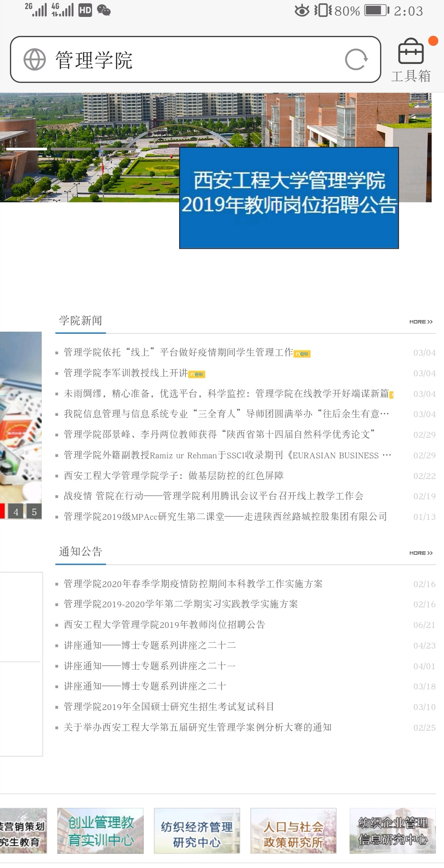Open news 管理学院李军训教授线上开讲
The image size is (444, 868).
126,373
